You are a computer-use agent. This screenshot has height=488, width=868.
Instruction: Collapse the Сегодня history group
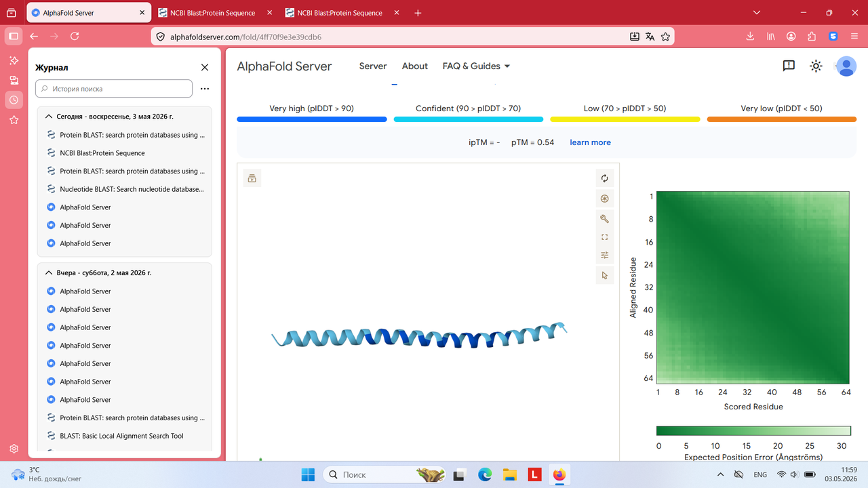49,117
